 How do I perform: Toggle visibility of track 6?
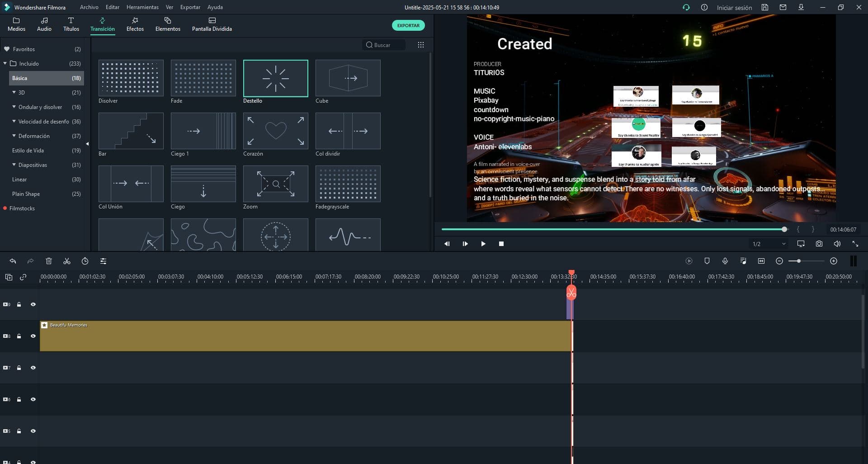[x=33, y=399]
